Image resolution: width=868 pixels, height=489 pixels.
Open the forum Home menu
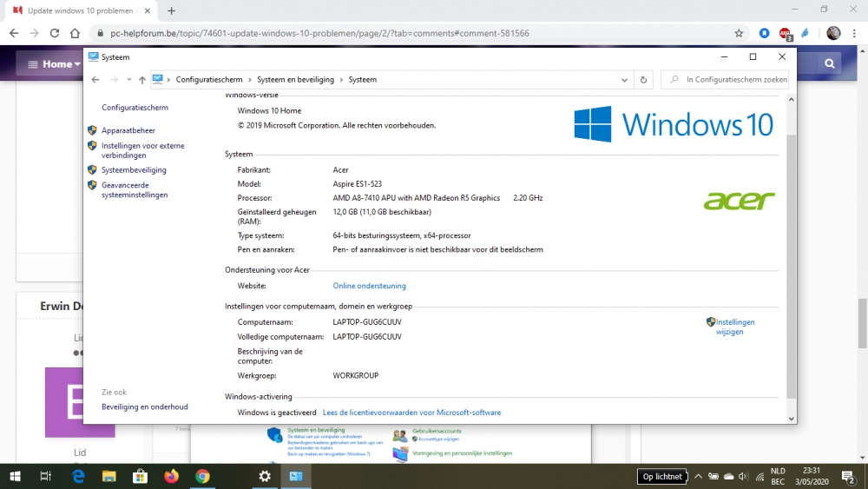pyautogui.click(x=54, y=64)
